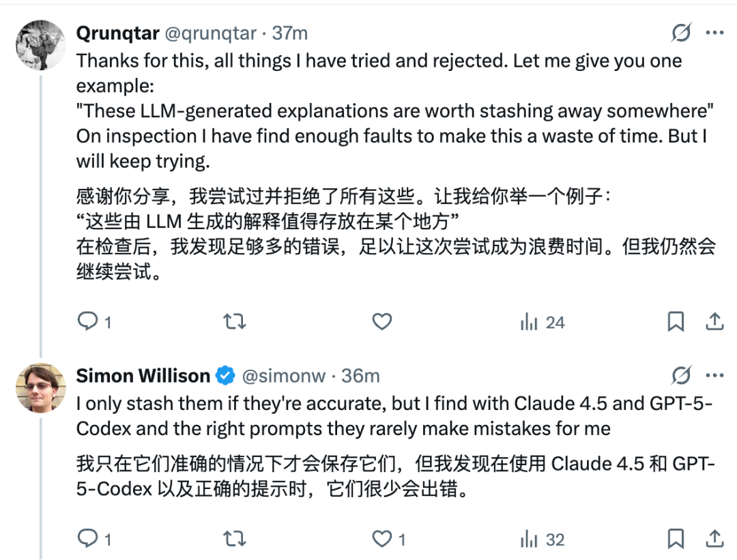Image resolution: width=737 pixels, height=560 pixels.
Task: Open Simon Willison's profile picture
Action: click(40, 388)
